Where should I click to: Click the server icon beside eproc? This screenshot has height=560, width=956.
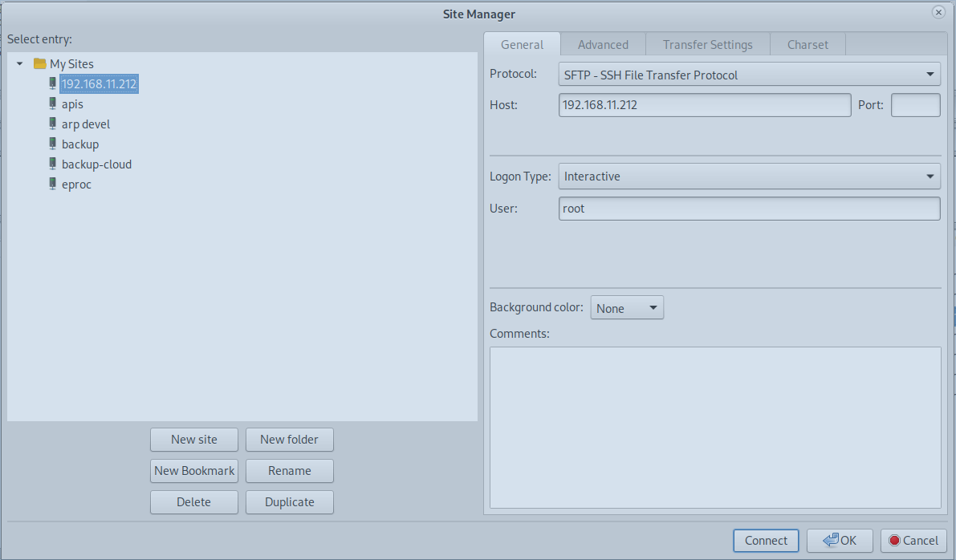click(53, 184)
